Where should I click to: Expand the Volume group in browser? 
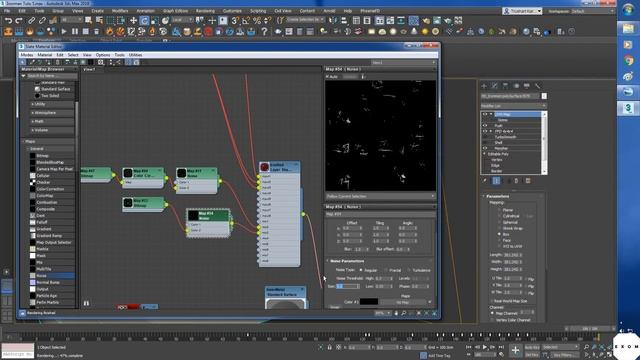tap(33, 130)
